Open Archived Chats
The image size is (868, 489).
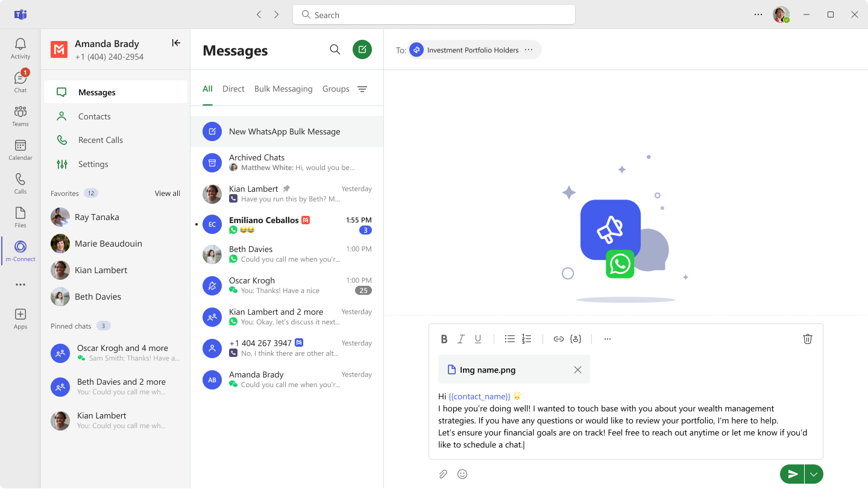[287, 162]
